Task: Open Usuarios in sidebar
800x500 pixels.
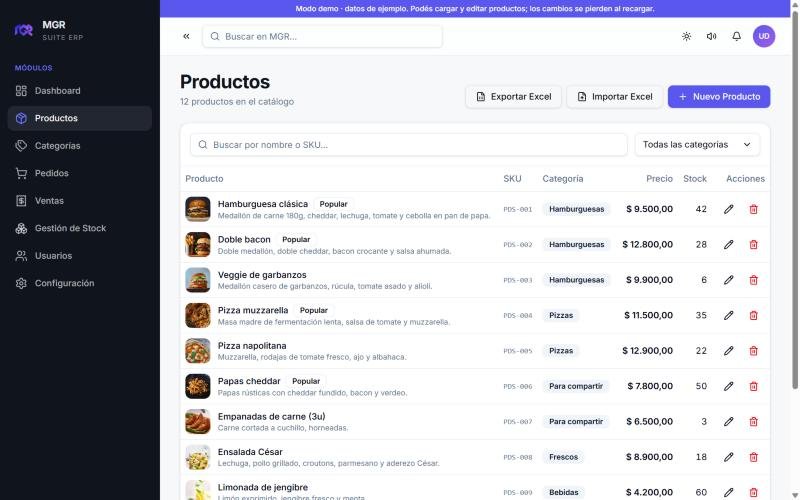Action: click(80, 256)
